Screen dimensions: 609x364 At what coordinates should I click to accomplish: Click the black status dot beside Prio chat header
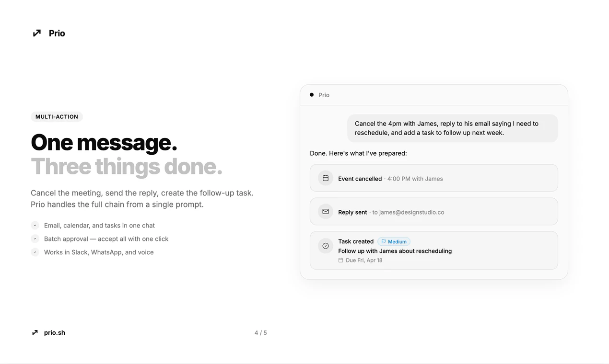312,95
